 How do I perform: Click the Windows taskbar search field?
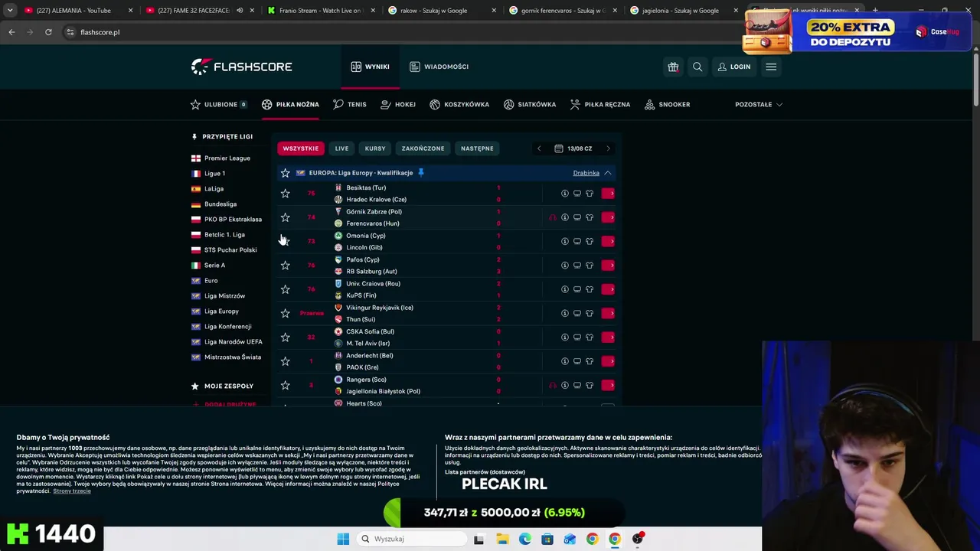tap(412, 539)
